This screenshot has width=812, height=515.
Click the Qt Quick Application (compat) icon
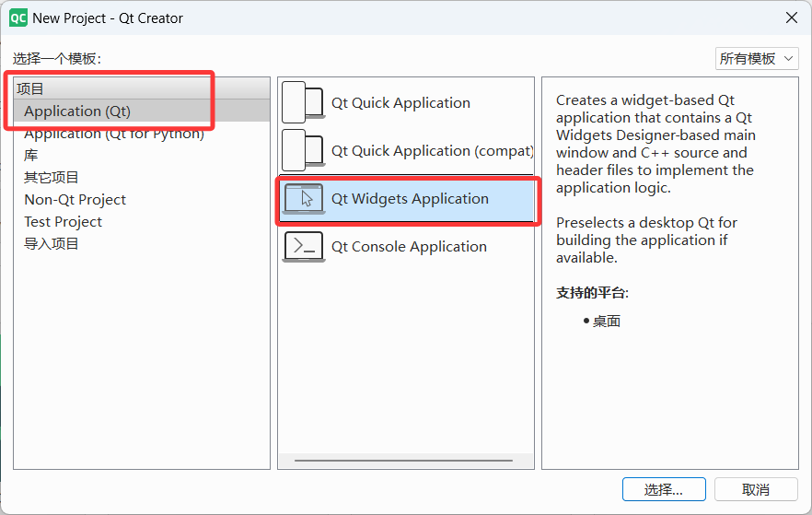click(x=304, y=150)
